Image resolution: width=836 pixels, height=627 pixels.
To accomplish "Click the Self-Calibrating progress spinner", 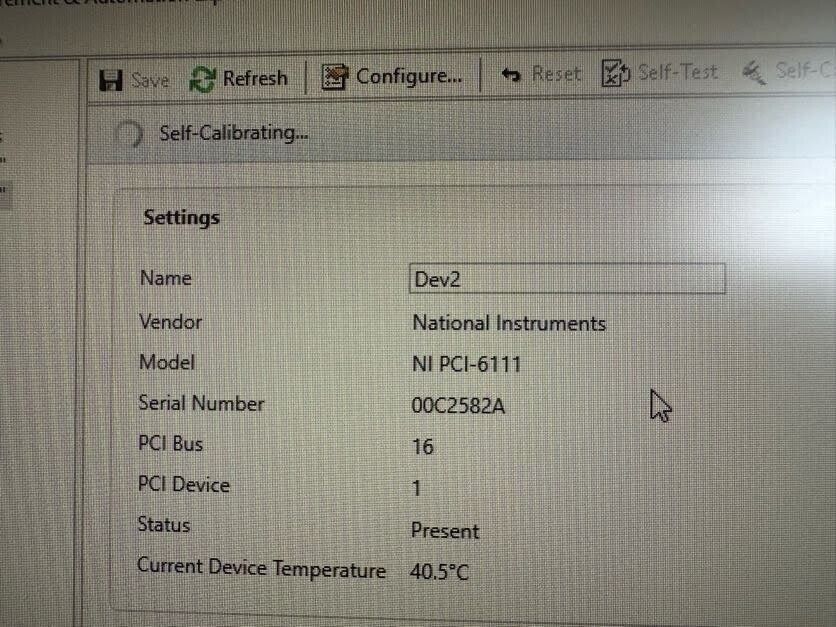I will coord(128,134).
